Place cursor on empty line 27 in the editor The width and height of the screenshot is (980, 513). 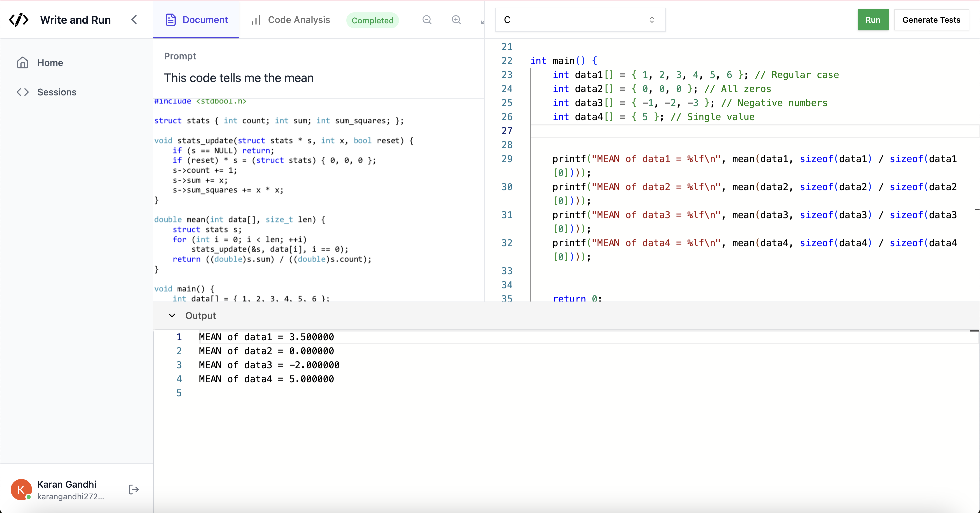point(685,131)
